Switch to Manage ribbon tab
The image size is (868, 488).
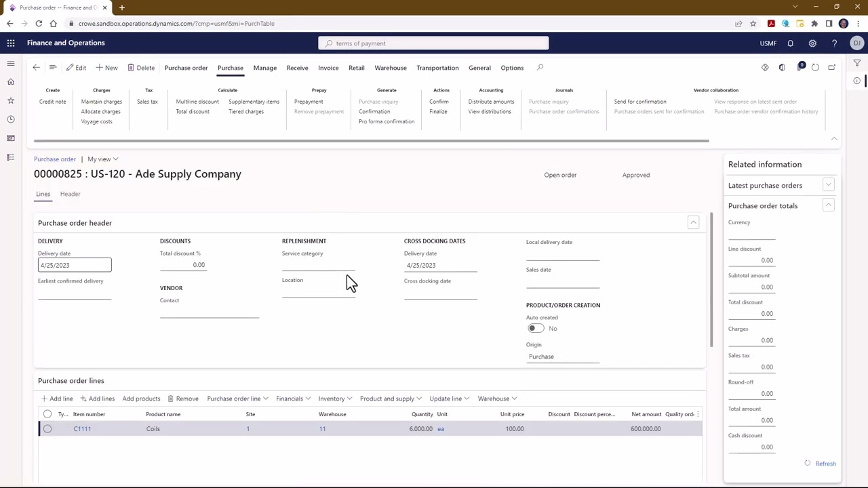pos(264,68)
